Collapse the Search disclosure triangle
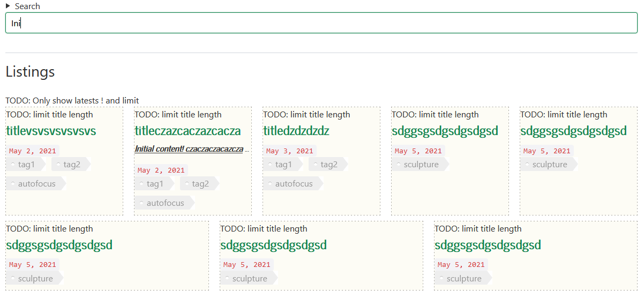The image size is (644, 305). point(8,6)
